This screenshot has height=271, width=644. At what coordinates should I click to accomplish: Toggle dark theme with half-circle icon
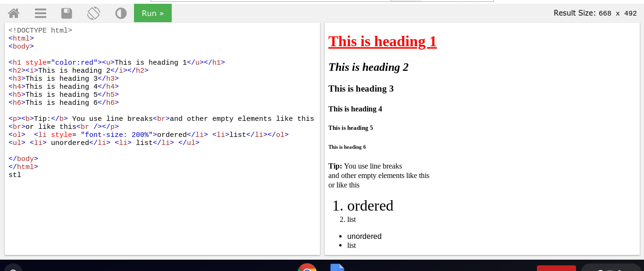(121, 13)
